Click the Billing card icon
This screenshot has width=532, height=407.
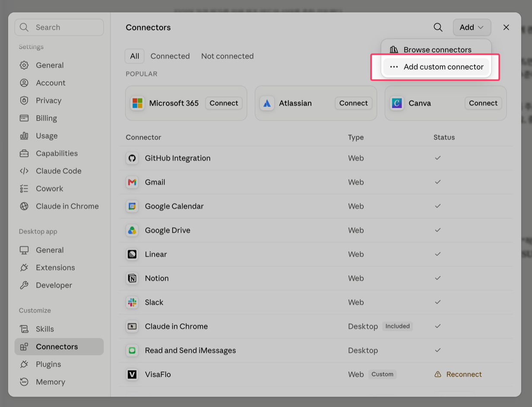click(24, 118)
